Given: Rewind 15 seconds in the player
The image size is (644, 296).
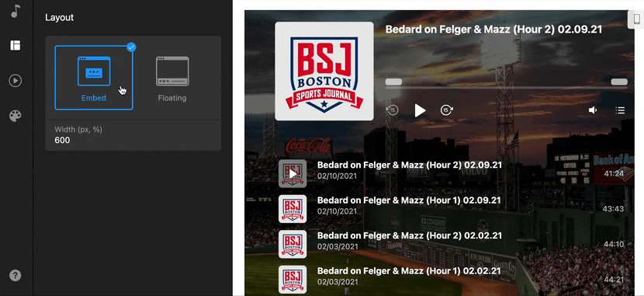Looking at the screenshot, I should coord(393,110).
